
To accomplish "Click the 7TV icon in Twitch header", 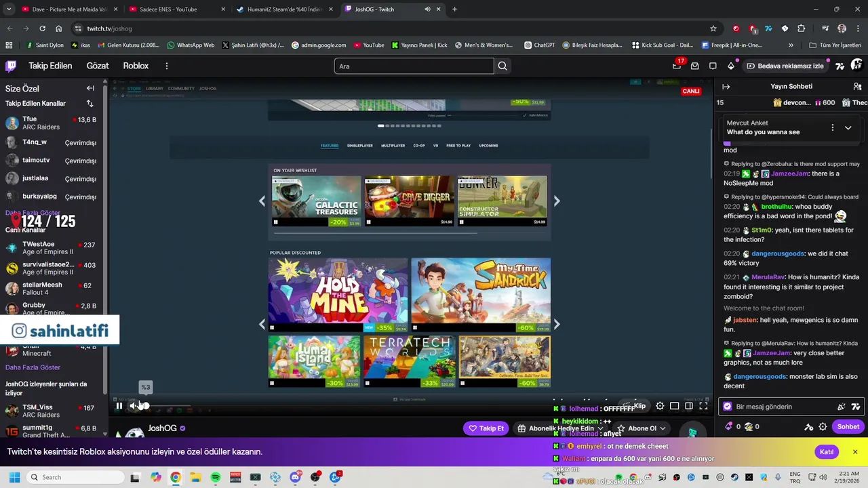I will 840,66.
